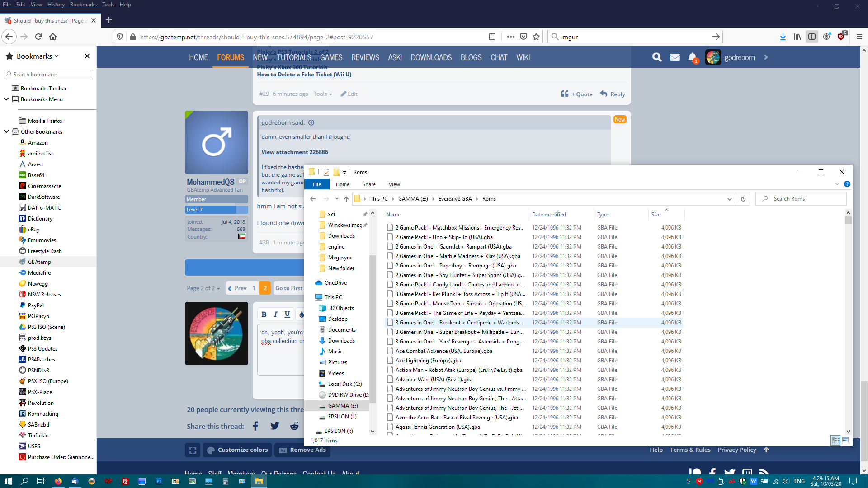
Task: Toggle bookmark star for this page
Action: pos(536,37)
